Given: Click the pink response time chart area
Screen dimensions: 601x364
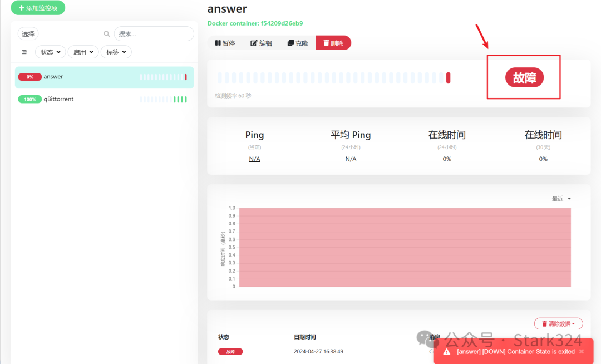Looking at the screenshot, I should coord(405,247).
